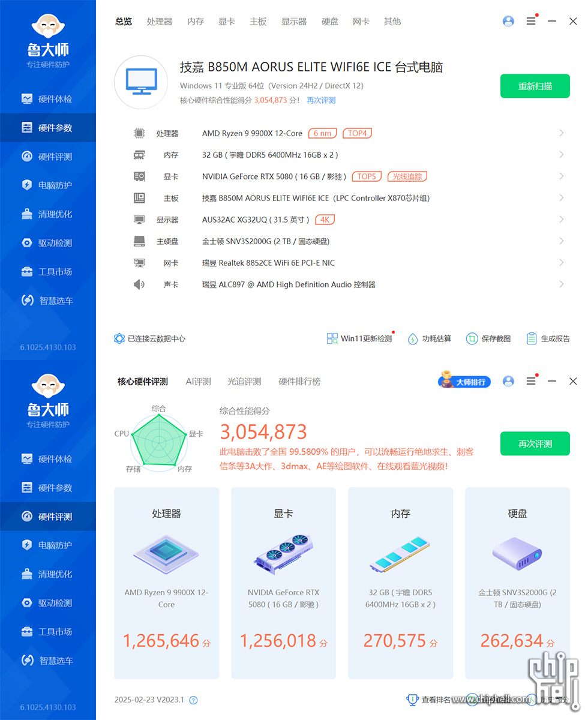
Task: Generate a report with 生成报告
Action: [548, 338]
